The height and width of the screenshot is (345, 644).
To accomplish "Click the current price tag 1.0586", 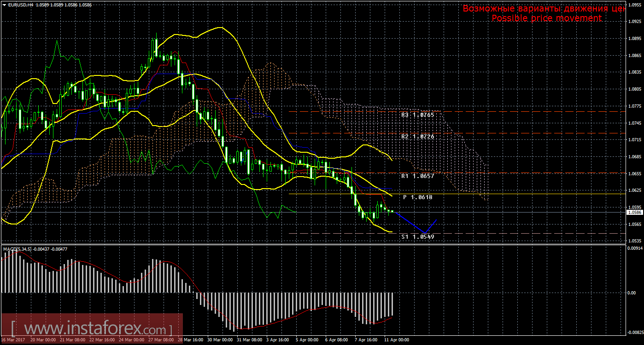I will (x=635, y=212).
